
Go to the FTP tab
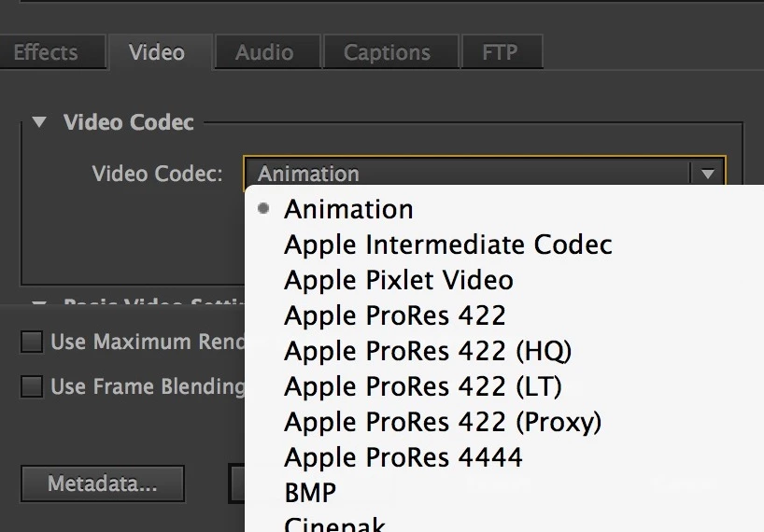tap(499, 52)
